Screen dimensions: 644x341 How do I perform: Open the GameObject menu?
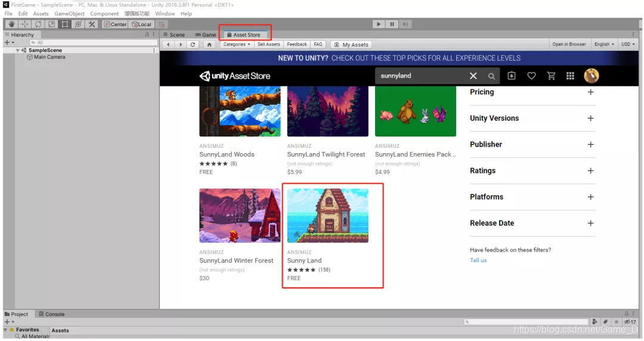[x=69, y=14]
